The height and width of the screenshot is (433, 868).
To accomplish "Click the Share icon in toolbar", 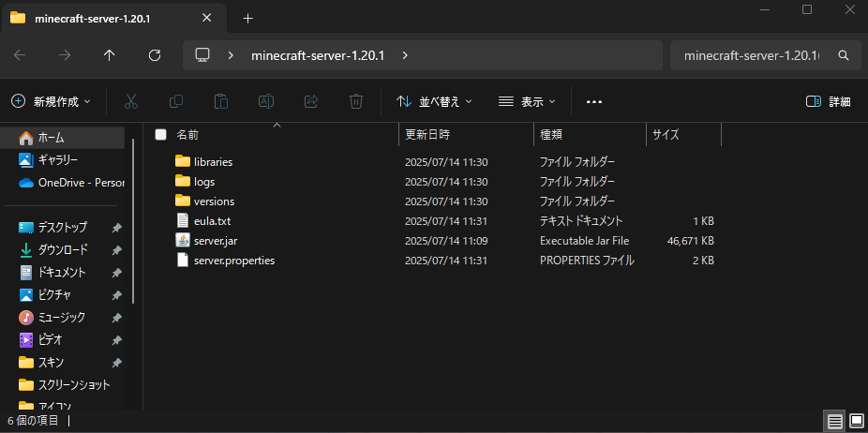I will click(311, 101).
